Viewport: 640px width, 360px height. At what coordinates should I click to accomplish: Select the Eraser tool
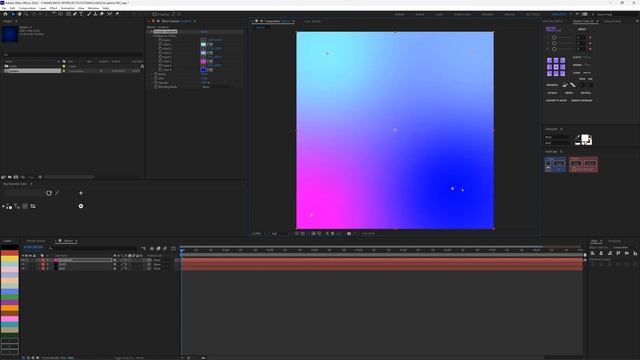(x=102, y=14)
